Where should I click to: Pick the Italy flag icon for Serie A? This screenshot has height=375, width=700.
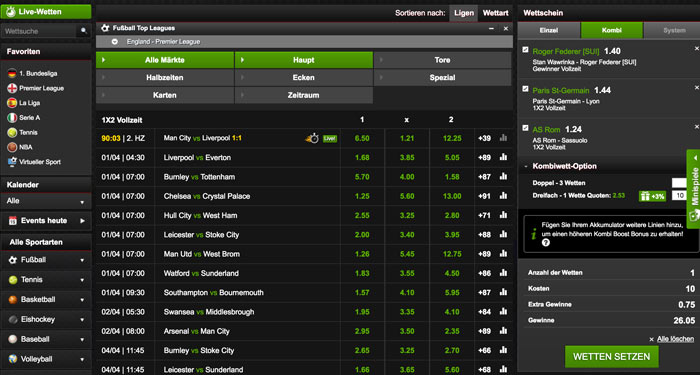(12, 118)
